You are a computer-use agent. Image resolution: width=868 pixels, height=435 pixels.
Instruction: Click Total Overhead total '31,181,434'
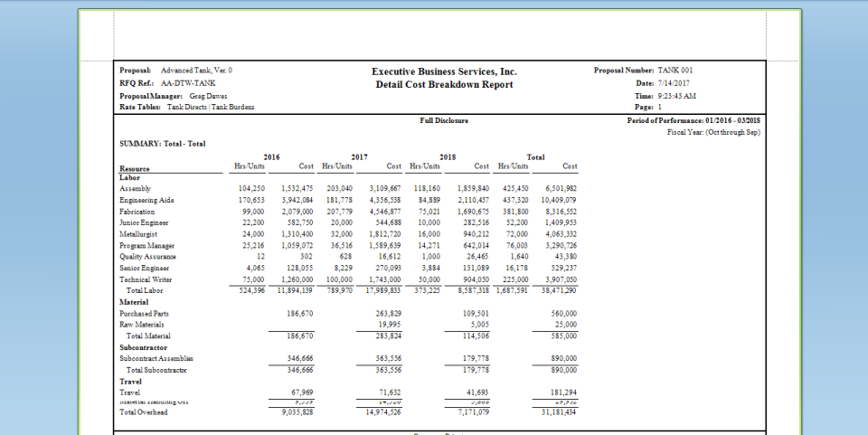559,412
